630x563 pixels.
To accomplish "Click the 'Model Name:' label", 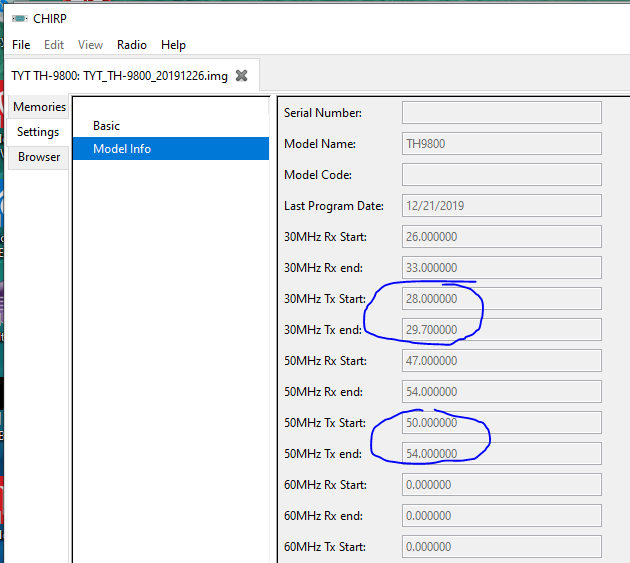I will click(320, 144).
